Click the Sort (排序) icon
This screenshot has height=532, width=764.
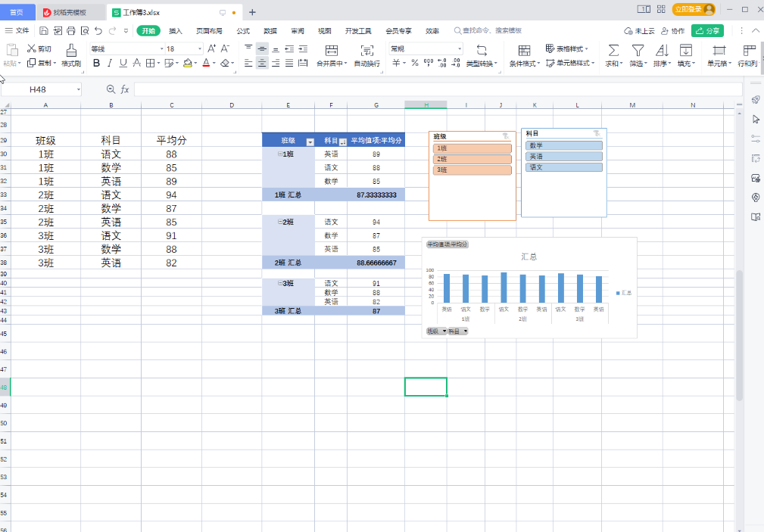(x=661, y=50)
